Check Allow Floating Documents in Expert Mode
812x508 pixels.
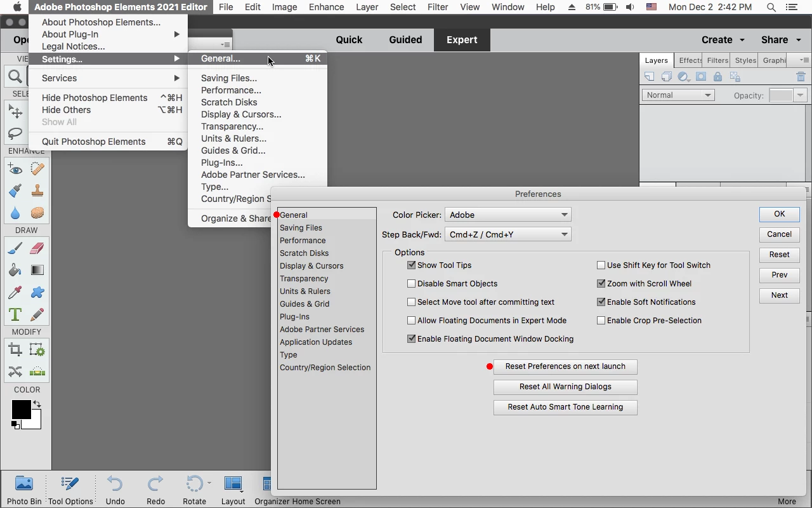pyautogui.click(x=411, y=321)
